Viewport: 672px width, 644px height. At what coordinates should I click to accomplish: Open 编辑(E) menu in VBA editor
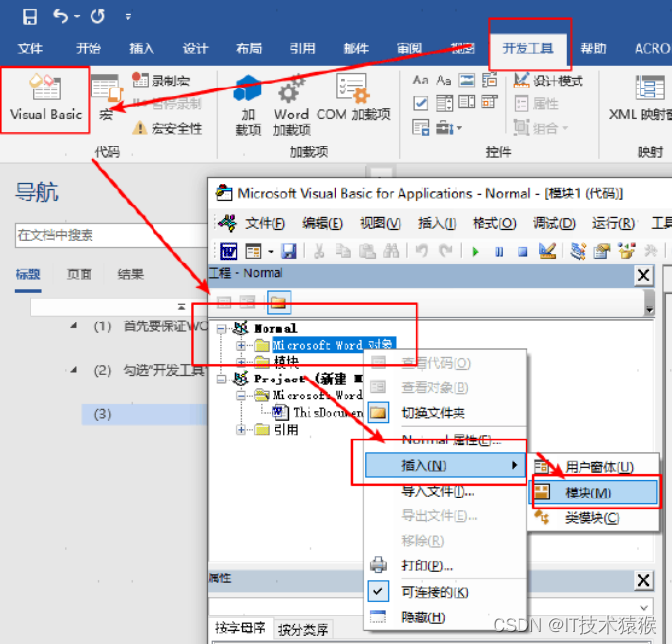323,223
